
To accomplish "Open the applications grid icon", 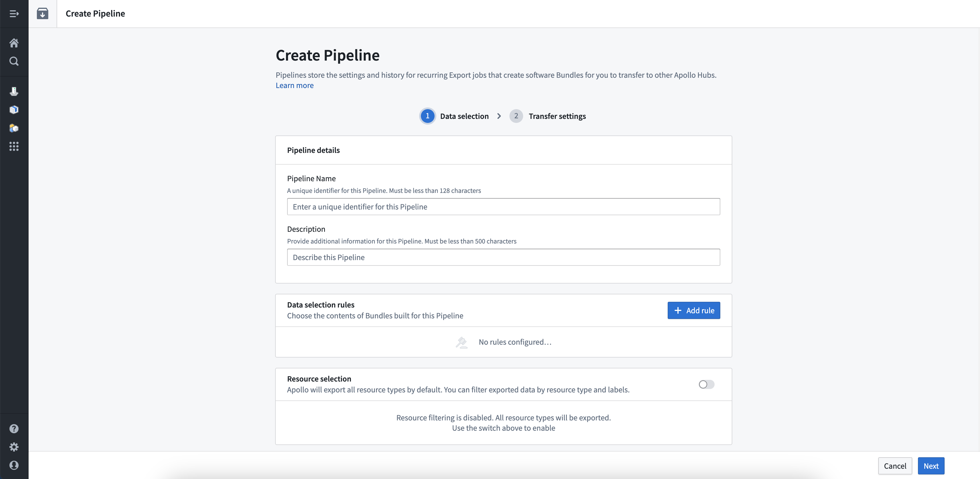I will pos(14,147).
